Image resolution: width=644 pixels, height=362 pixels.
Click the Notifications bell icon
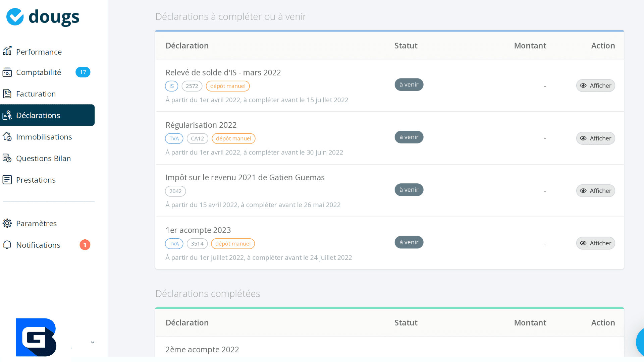pyautogui.click(x=7, y=245)
